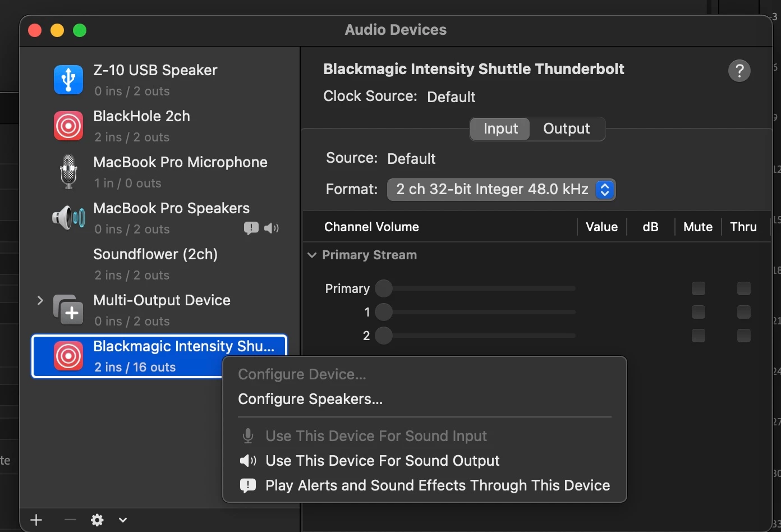Viewport: 781px width, 532px height.
Task: Click the Channel Volume column header
Action: (371, 227)
